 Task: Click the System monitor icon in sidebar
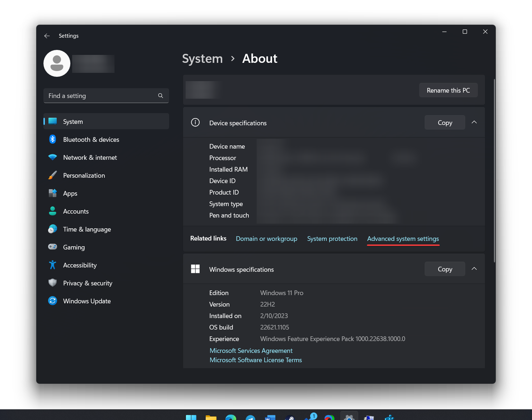52,121
